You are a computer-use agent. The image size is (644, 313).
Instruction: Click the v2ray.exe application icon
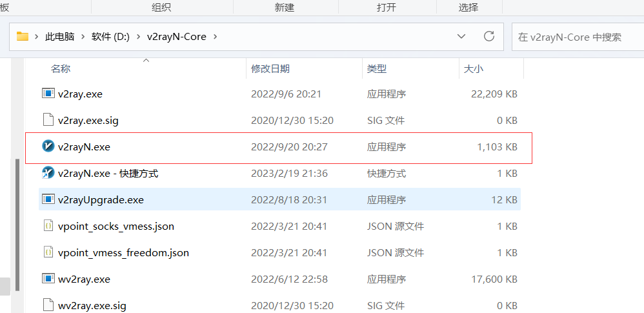pos(47,94)
